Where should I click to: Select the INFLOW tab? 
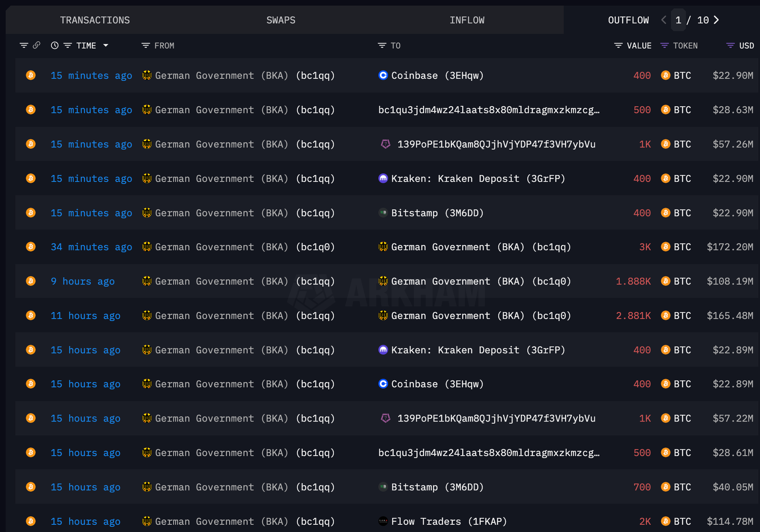(466, 20)
